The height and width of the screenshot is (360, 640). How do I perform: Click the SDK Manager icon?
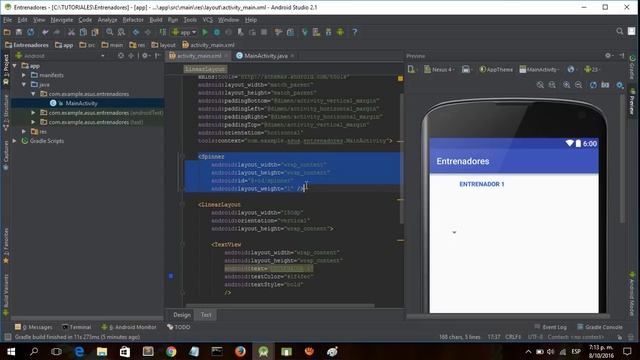(x=328, y=32)
